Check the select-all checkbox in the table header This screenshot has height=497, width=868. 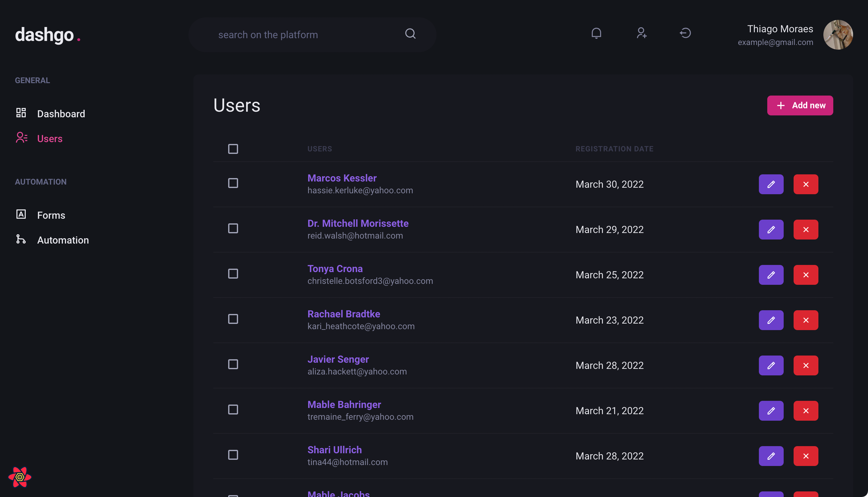point(233,149)
